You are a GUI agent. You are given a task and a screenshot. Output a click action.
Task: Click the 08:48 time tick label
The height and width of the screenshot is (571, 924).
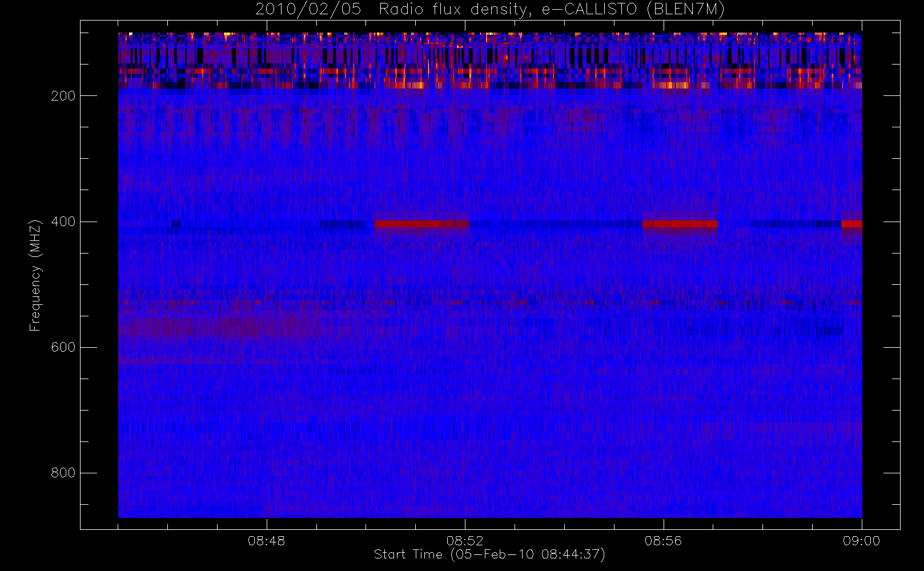(266, 541)
